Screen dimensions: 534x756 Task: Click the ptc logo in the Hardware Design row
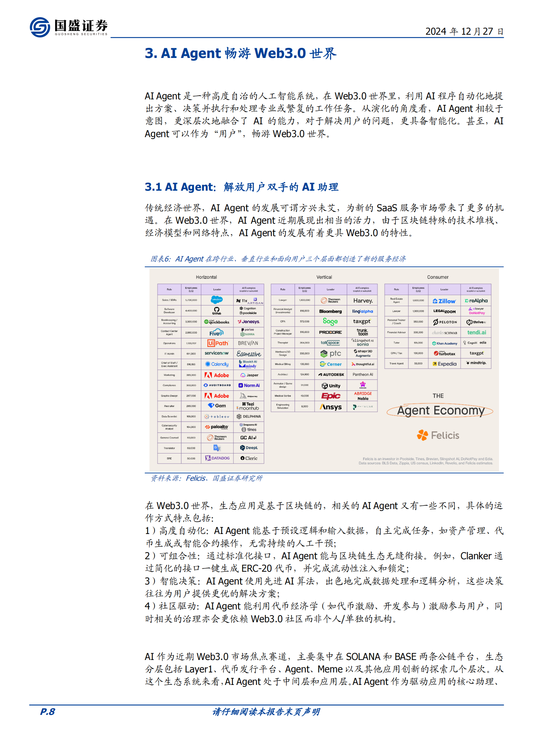[x=331, y=353]
